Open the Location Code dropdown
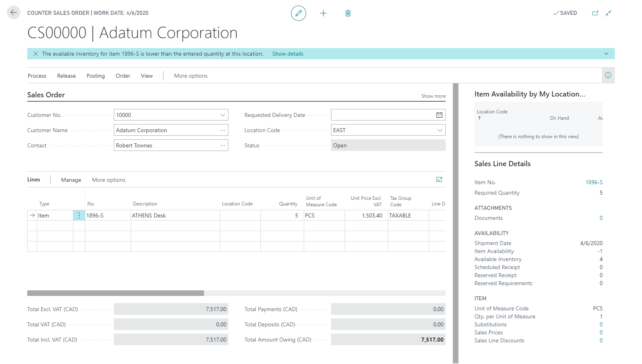This screenshot has width=642, height=364. pyautogui.click(x=440, y=130)
